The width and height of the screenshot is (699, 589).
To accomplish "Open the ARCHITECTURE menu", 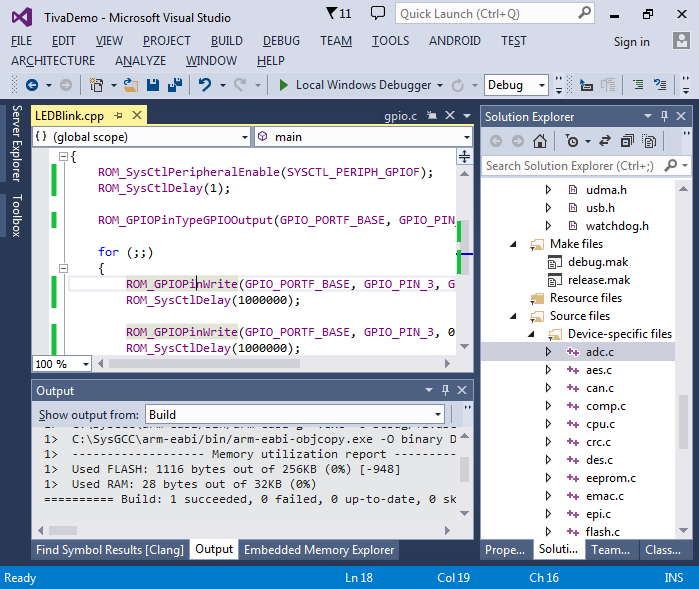I will pyautogui.click(x=53, y=61).
